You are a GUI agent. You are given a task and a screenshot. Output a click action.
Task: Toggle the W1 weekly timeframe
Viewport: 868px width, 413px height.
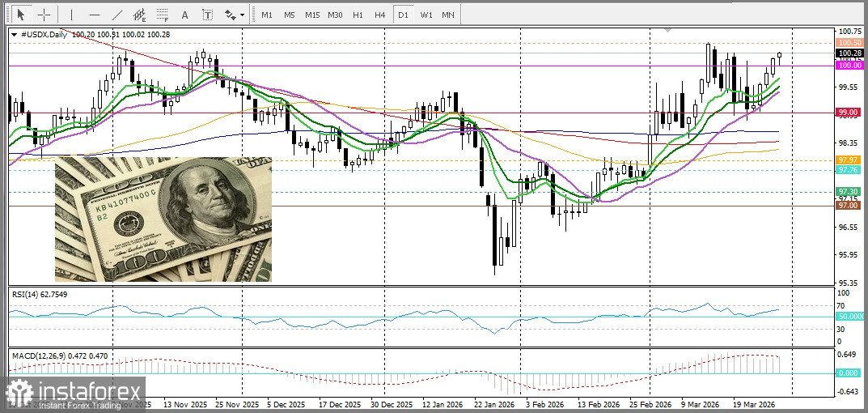[426, 15]
